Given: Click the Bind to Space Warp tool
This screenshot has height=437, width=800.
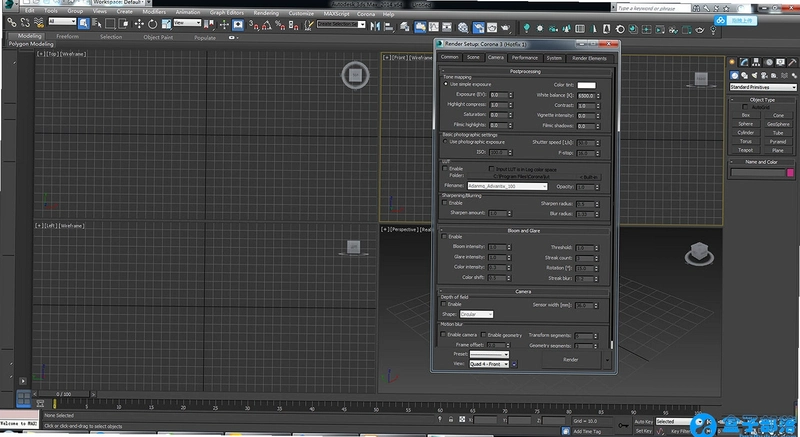Looking at the screenshot, I should click(39, 23).
